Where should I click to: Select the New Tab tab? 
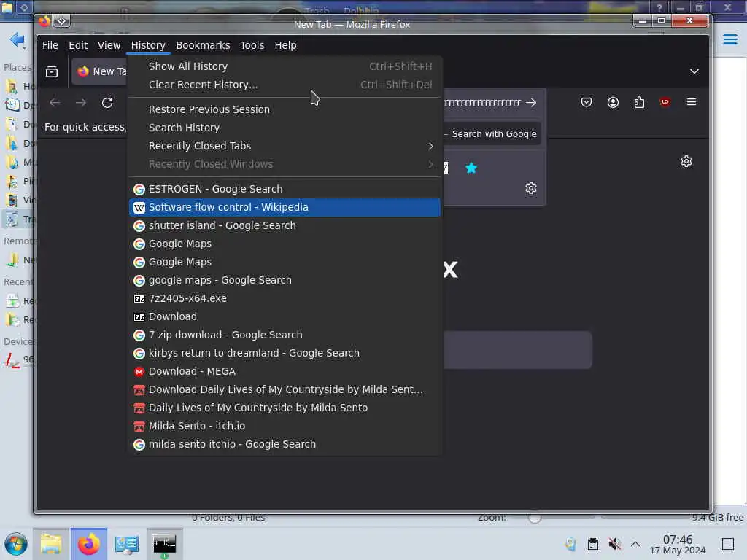(99, 71)
